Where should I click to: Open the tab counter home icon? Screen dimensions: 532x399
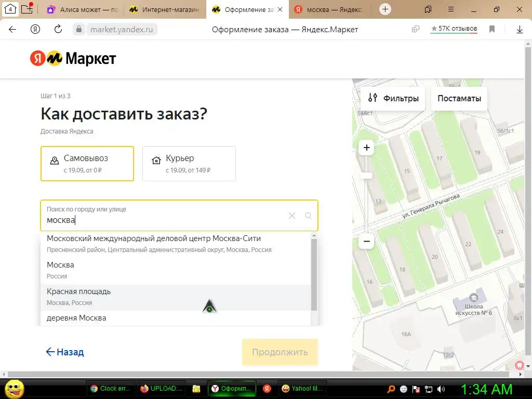(10, 9)
